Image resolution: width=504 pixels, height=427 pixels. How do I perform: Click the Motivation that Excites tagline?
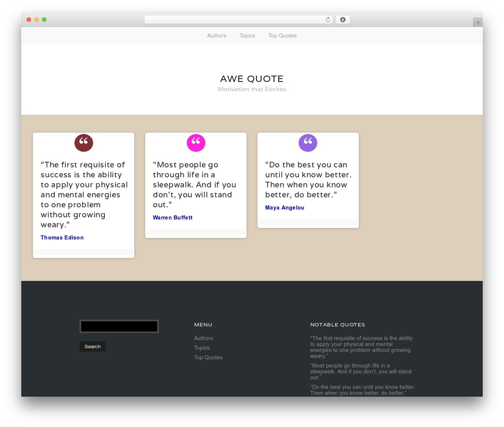(252, 89)
